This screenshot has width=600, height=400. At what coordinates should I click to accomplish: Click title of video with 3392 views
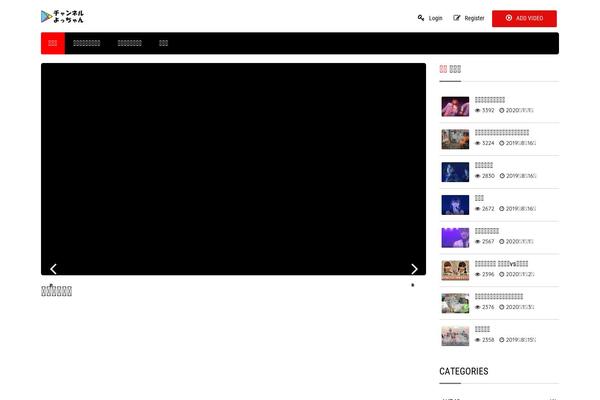click(x=490, y=100)
